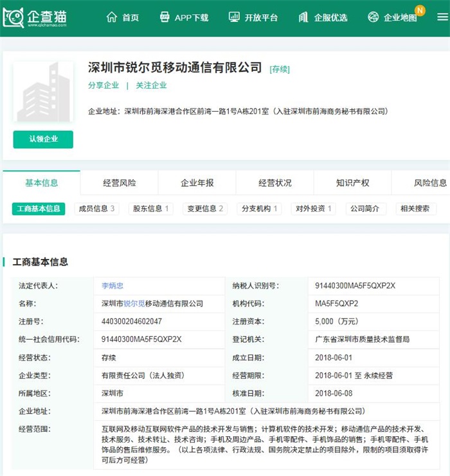Click the orange N badge
This screenshot has height=476, width=450.
420,10
